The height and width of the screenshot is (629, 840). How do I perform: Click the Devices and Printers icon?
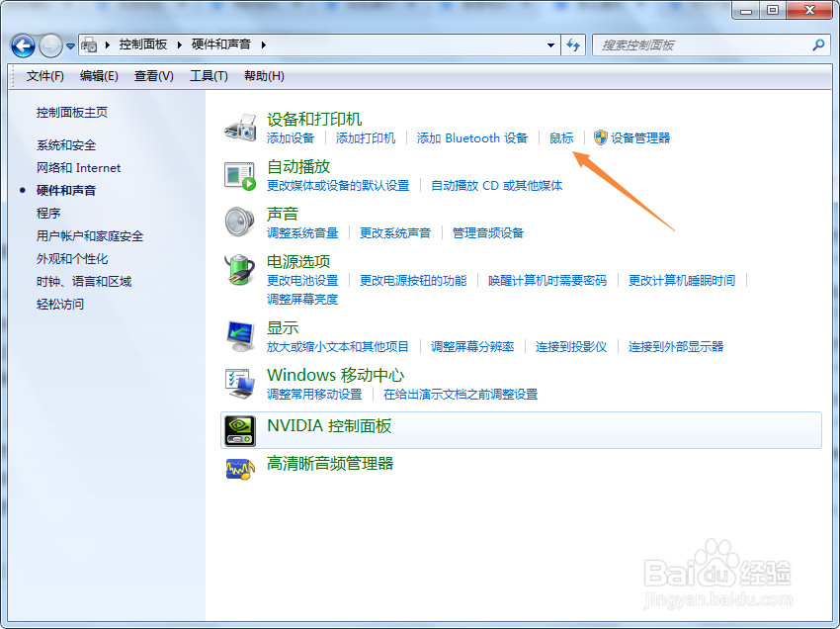[x=240, y=128]
